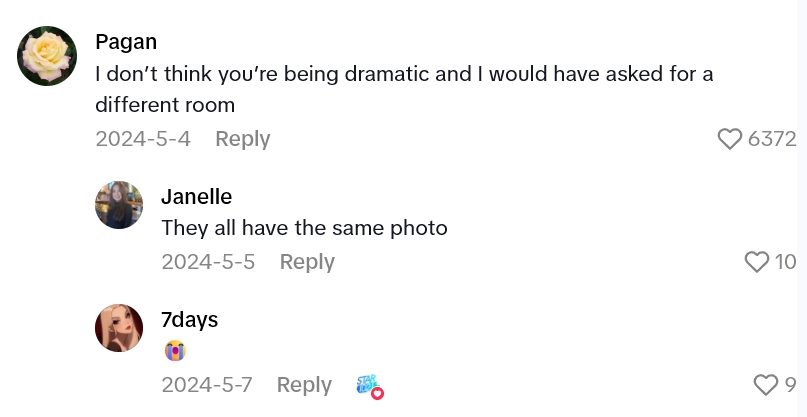Screen dimensions: 807x417
Task: Like Pagan's comment with the heart icon
Action: pos(731,139)
